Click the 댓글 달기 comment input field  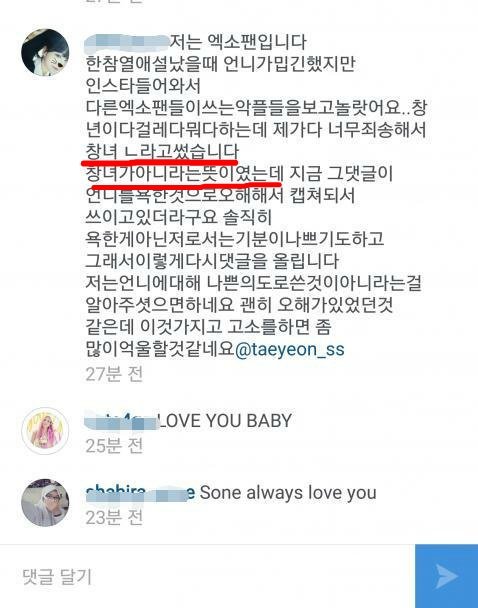click(x=207, y=576)
